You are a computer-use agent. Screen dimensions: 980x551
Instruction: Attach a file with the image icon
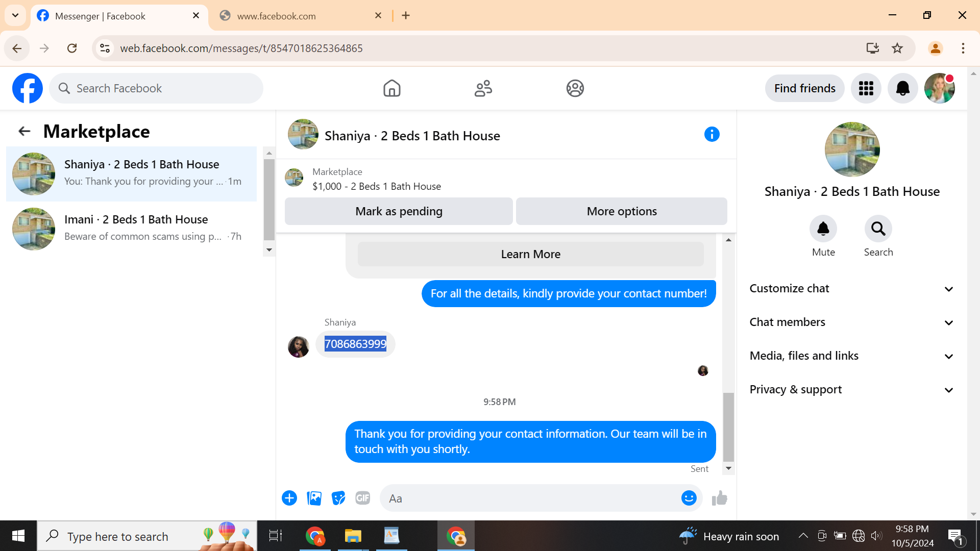(314, 498)
